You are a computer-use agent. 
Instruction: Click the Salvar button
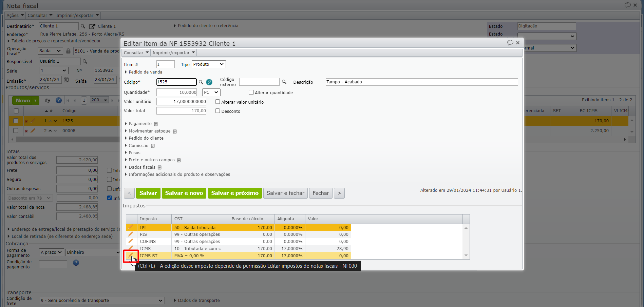(x=148, y=193)
